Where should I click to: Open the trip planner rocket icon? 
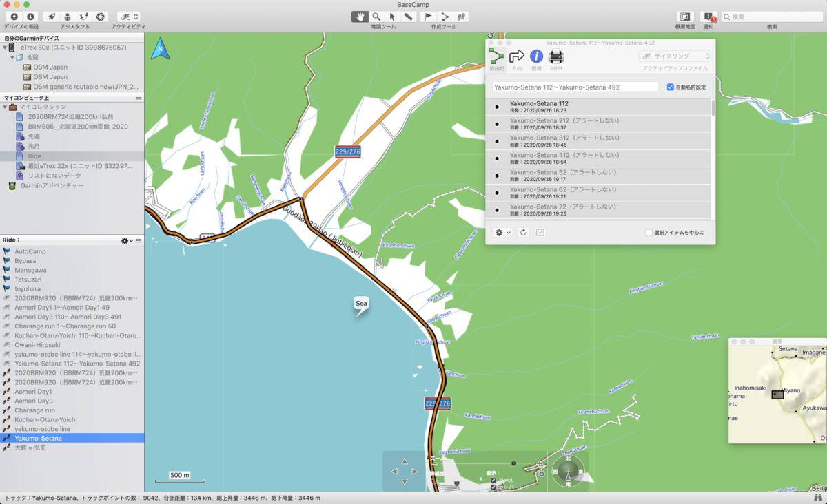point(51,17)
